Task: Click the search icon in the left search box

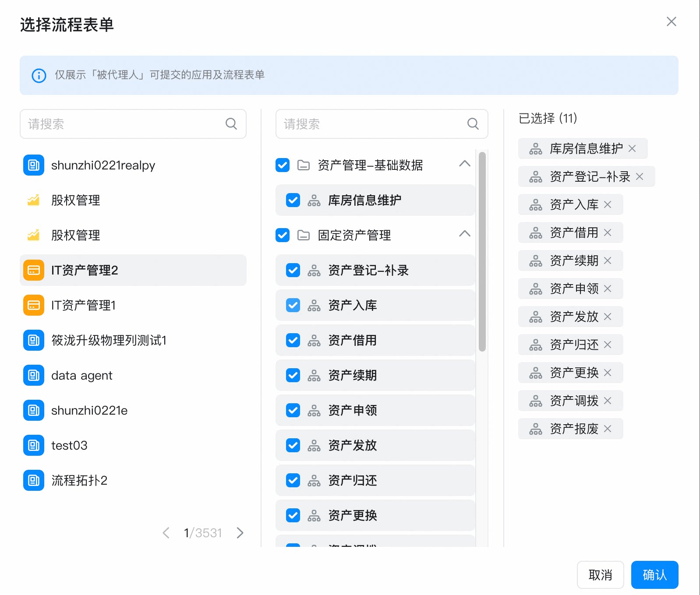Action: point(231,124)
